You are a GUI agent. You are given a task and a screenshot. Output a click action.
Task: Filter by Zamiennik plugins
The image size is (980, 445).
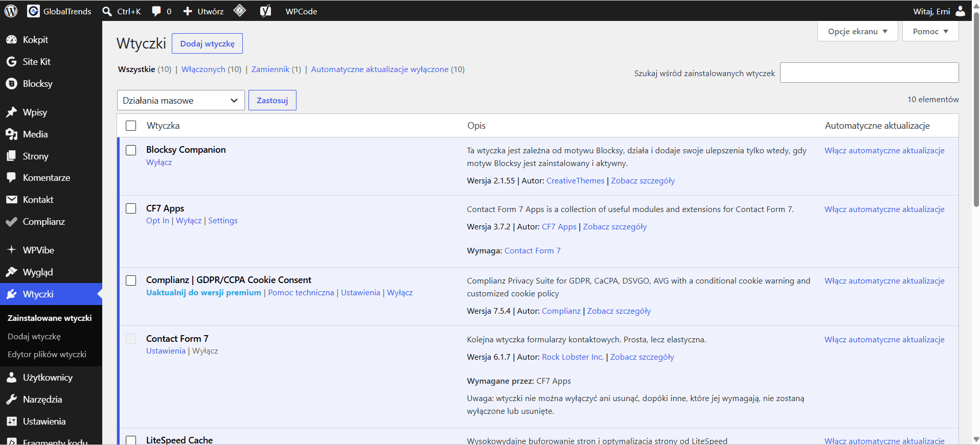pyautogui.click(x=270, y=69)
